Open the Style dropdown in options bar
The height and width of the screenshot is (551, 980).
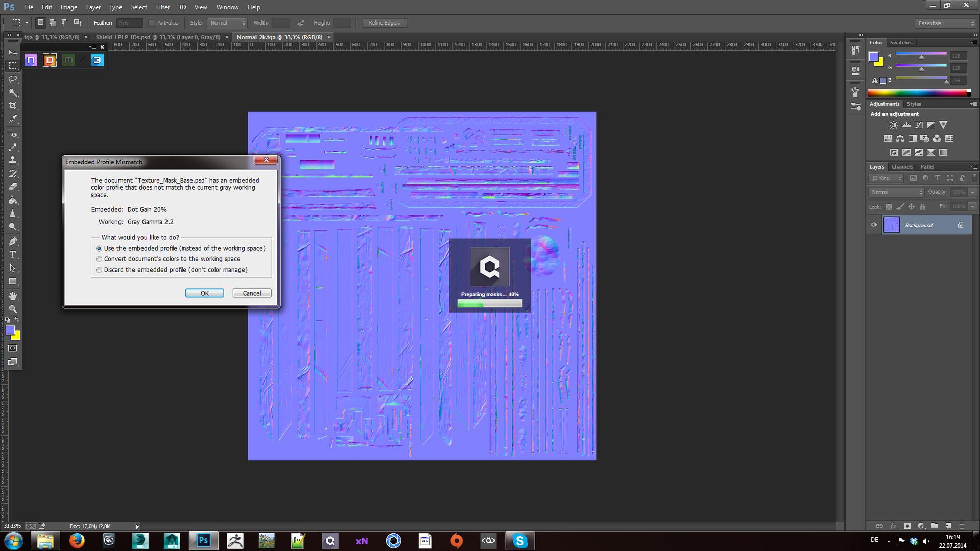(x=227, y=23)
